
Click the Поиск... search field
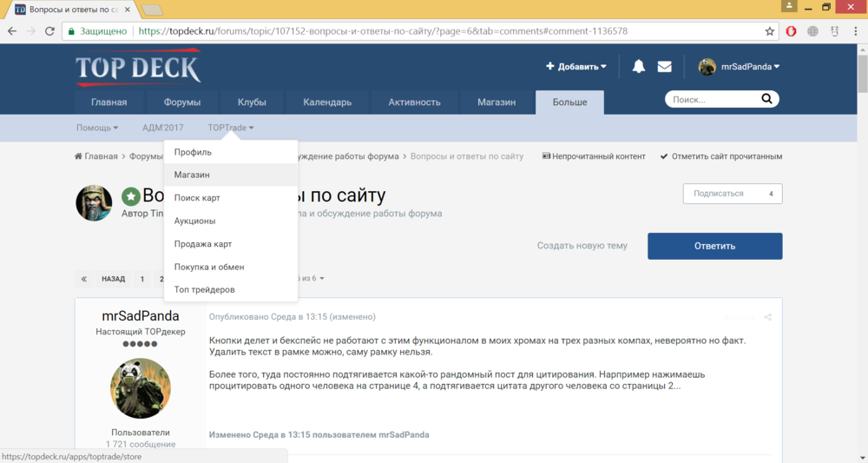tap(712, 99)
